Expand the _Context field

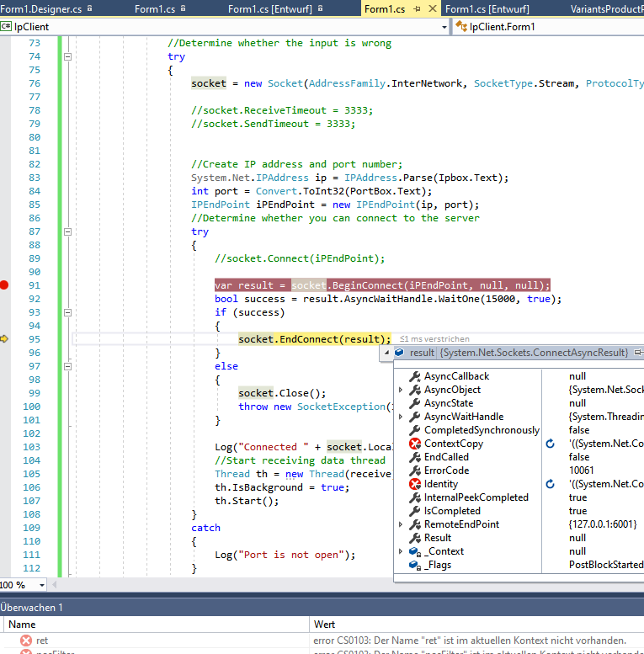coord(401,551)
